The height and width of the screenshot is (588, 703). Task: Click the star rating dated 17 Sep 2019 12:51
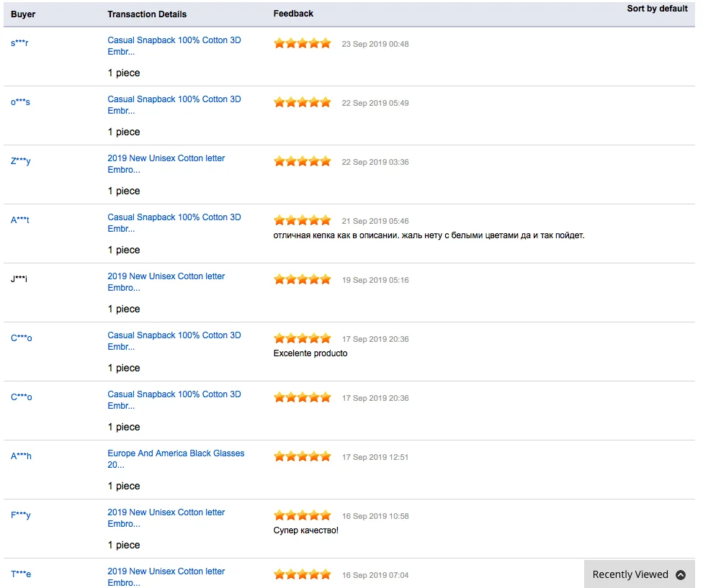coord(303,456)
